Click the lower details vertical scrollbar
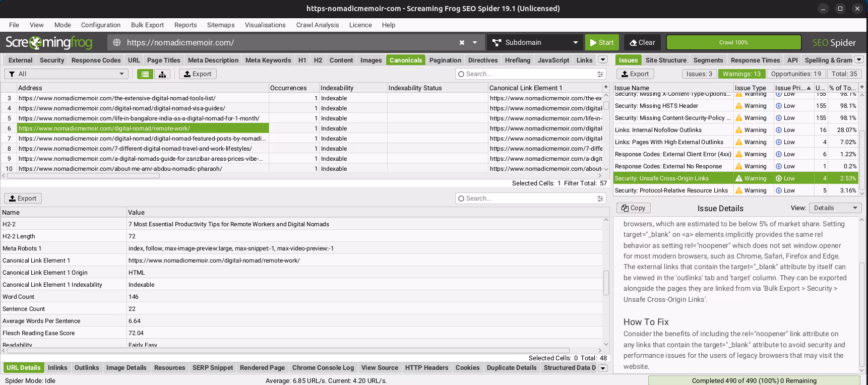This screenshot has height=385, width=868. (x=606, y=283)
